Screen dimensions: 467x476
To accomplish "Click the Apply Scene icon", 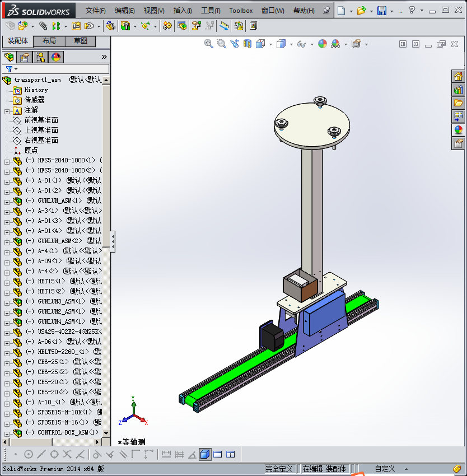I will [335, 44].
